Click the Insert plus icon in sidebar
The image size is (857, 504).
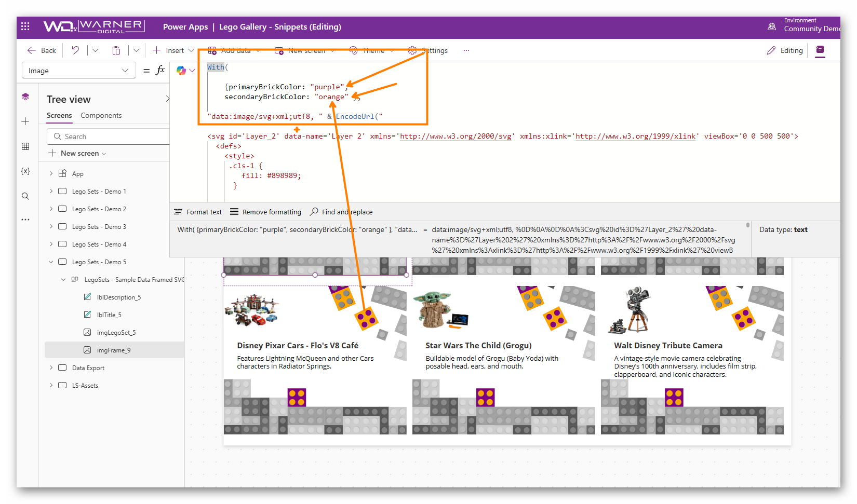pyautogui.click(x=25, y=121)
